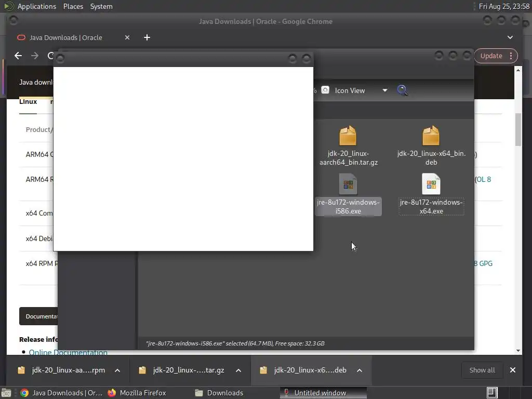This screenshot has width=532, height=399.
Task: Open the Online Documentation link
Action: [68, 352]
